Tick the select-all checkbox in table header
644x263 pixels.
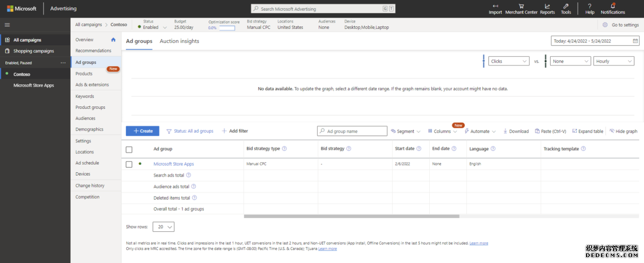129,149
